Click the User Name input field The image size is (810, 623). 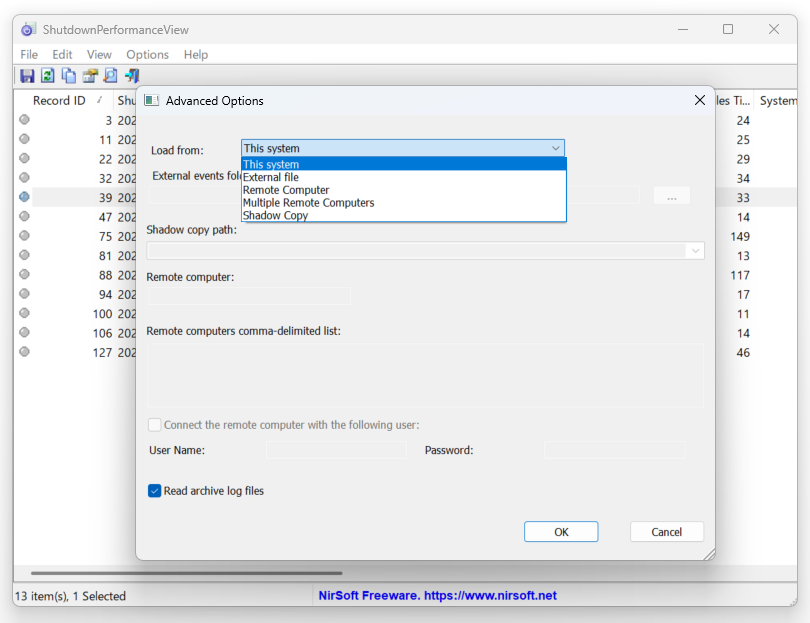tap(336, 450)
